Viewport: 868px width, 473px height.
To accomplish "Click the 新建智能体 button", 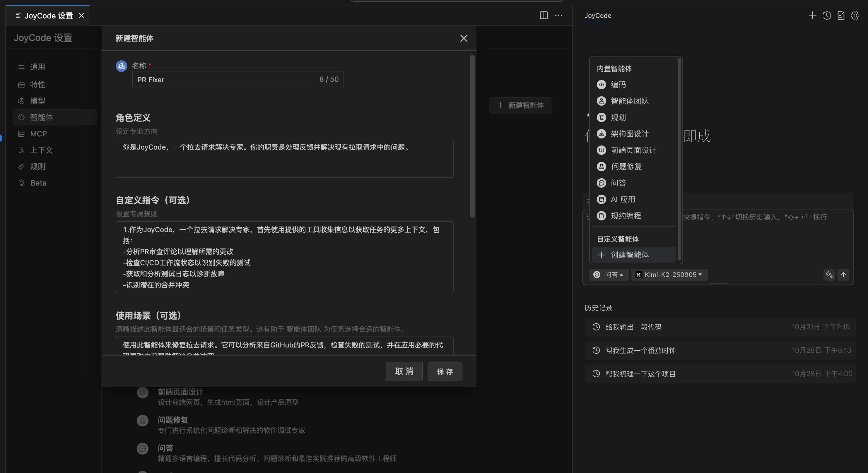I will click(x=520, y=105).
